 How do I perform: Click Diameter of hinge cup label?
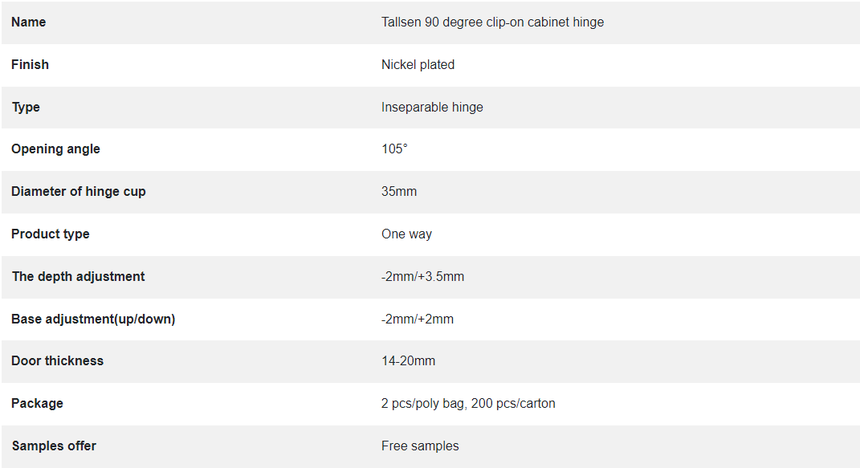click(x=78, y=191)
